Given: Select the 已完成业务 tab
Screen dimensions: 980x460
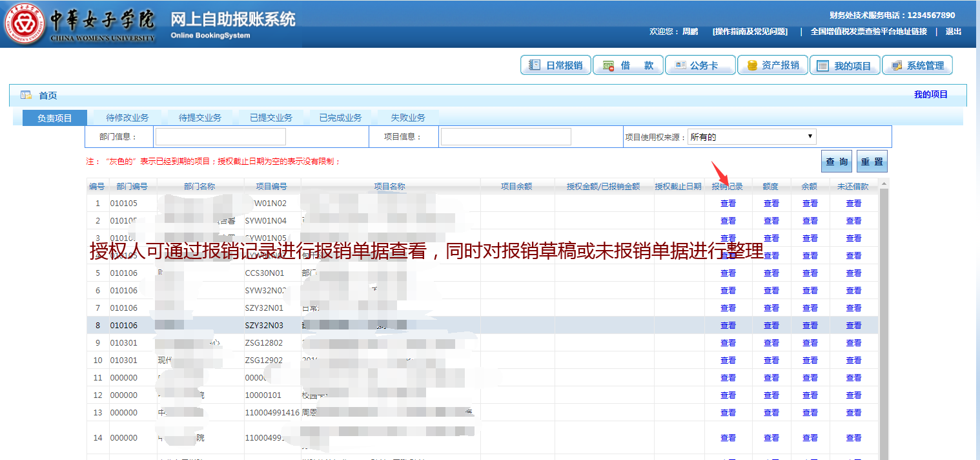Looking at the screenshot, I should click(x=340, y=118).
